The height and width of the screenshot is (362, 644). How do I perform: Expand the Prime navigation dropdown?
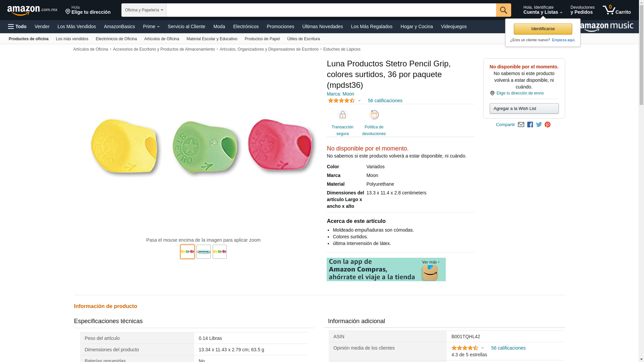151,26
